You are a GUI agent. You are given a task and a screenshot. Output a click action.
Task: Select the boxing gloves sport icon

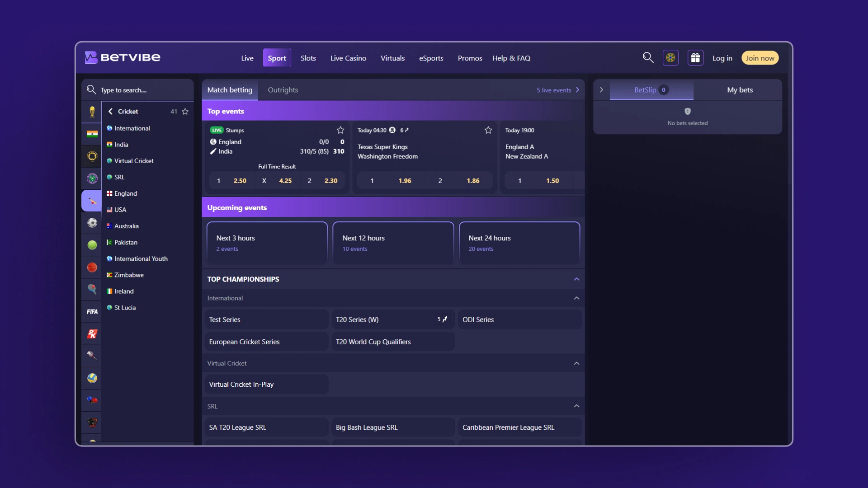pyautogui.click(x=92, y=400)
